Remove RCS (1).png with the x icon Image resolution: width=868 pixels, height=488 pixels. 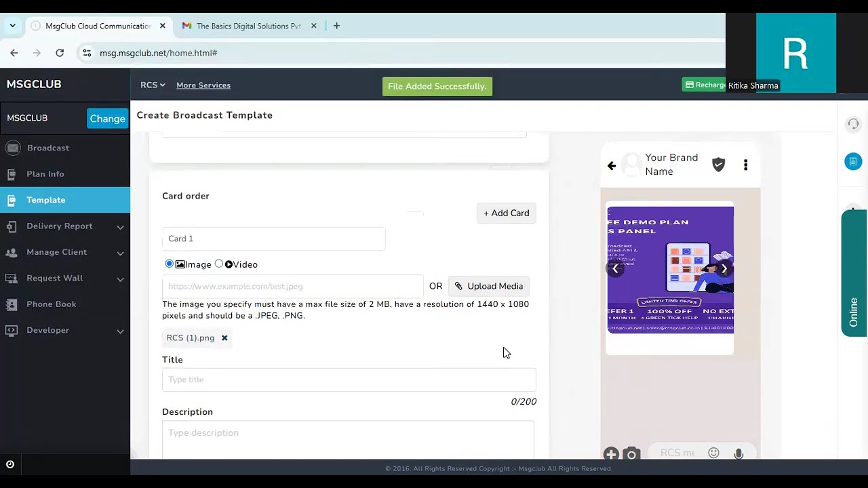tap(224, 338)
